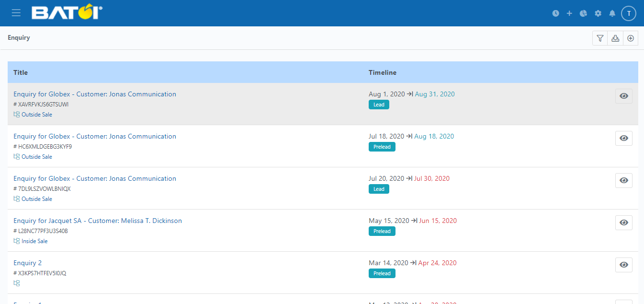Click the start date Jul 18, 2020
Screen dimensions: 644x304
click(386, 136)
